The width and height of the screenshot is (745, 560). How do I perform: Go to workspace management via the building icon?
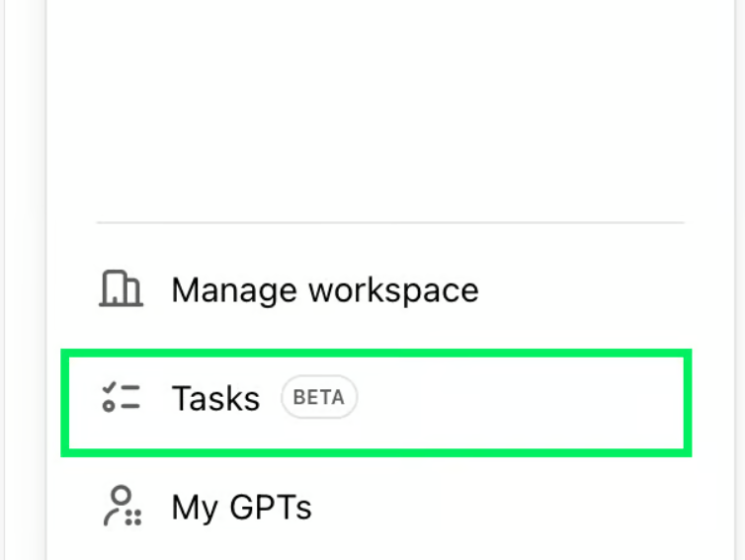[x=122, y=288]
